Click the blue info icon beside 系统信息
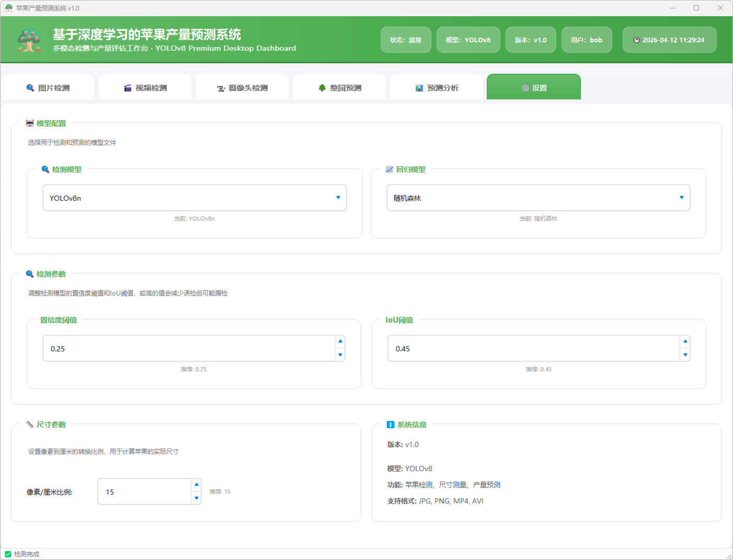Screen dimensions: 733x560 pyautogui.click(x=390, y=425)
